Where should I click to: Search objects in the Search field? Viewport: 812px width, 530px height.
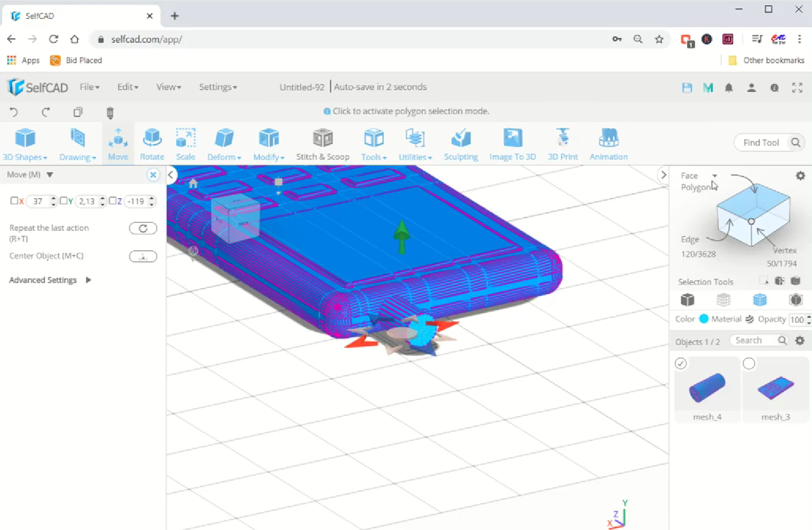tap(758, 340)
